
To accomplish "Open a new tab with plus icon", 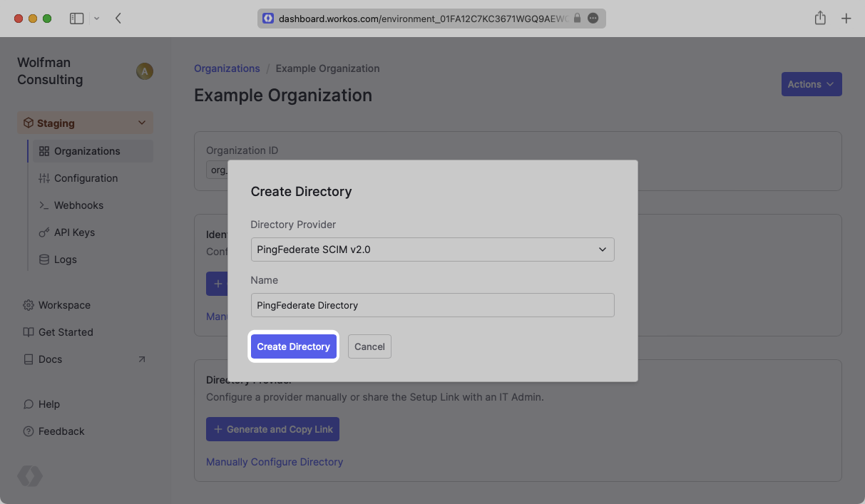I will pos(846,19).
